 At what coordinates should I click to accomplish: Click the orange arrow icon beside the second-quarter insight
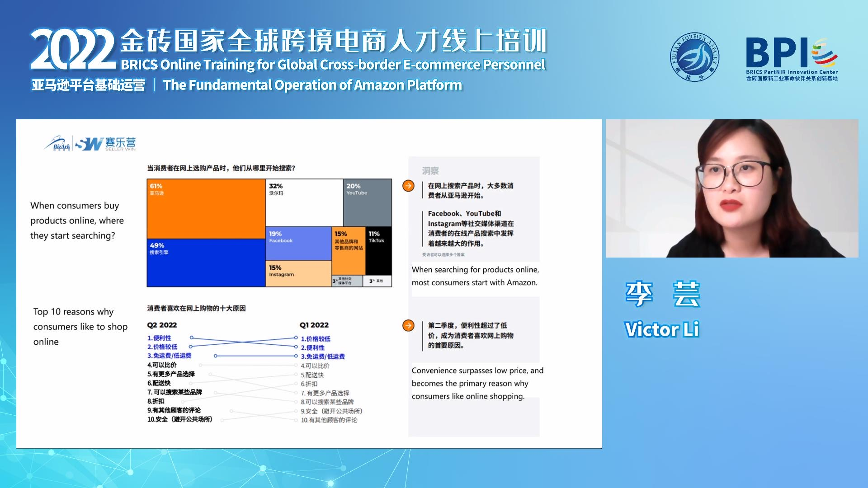tap(408, 325)
